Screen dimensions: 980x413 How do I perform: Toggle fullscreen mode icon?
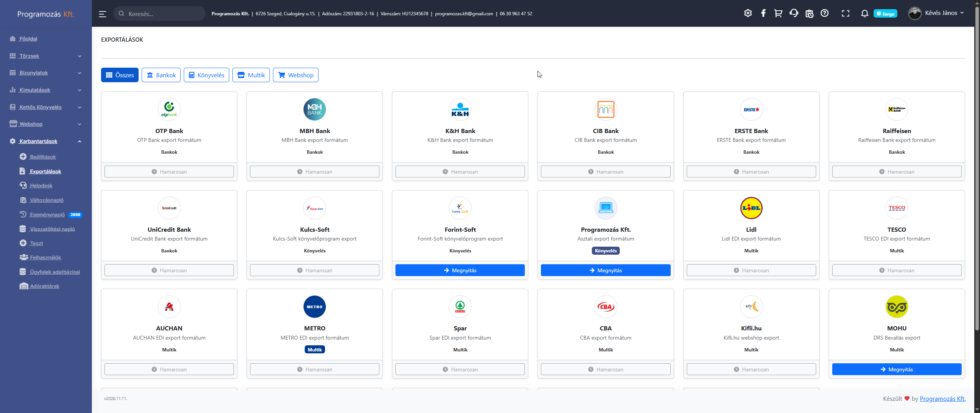point(845,13)
